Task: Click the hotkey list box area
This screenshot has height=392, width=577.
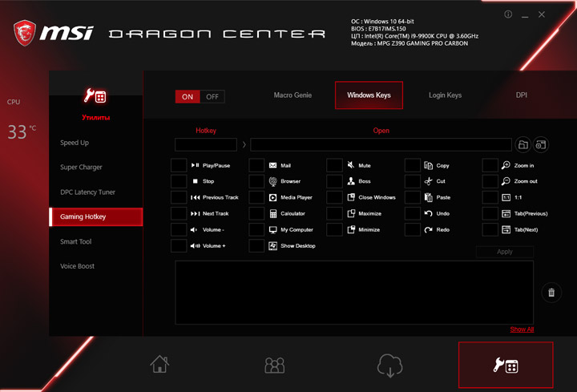Action: pyautogui.click(x=354, y=293)
